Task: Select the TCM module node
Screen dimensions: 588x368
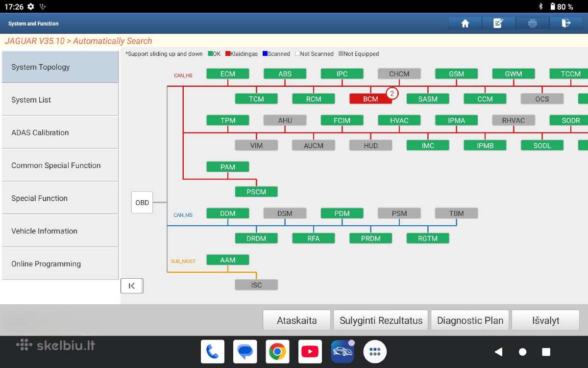Action: point(256,99)
